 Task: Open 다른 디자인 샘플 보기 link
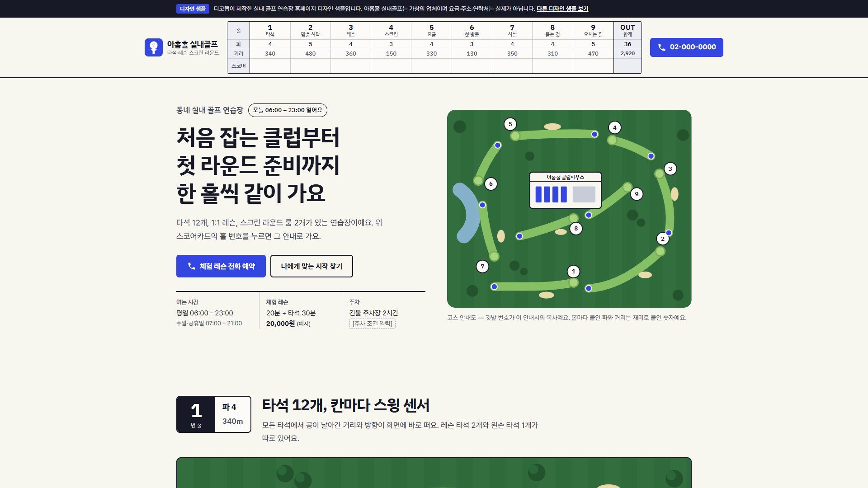(562, 9)
